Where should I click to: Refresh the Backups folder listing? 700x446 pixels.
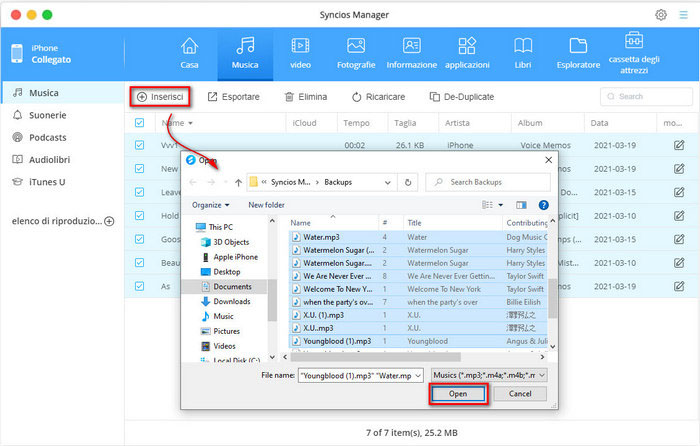408,183
